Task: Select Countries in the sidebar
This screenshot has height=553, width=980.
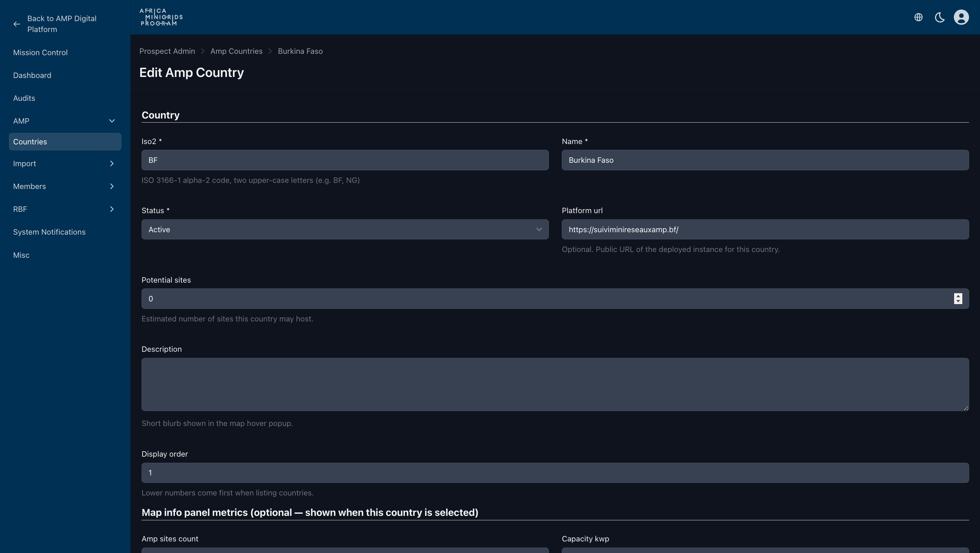Action: coord(65,142)
